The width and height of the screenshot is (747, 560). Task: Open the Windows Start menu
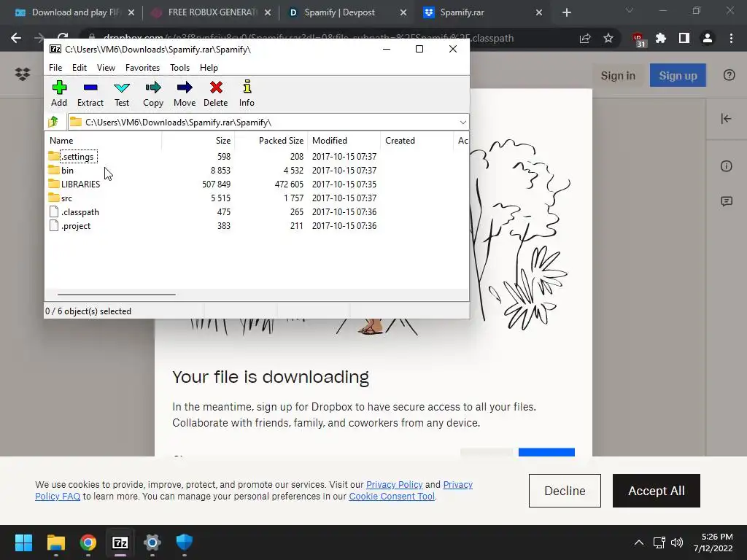click(x=23, y=542)
